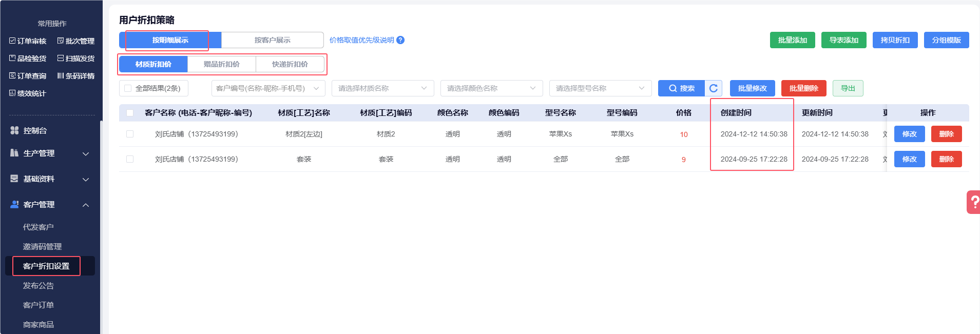Click the 批量修改 button

(753, 88)
